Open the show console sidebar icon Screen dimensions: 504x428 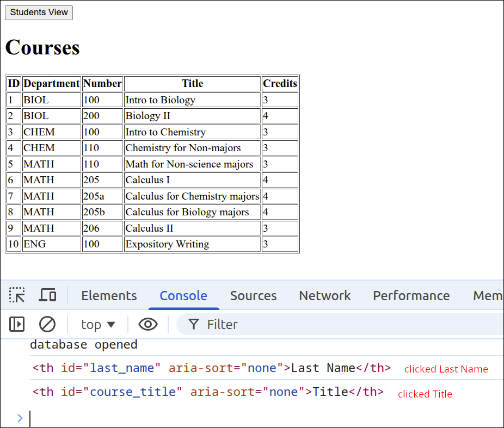pos(17,324)
